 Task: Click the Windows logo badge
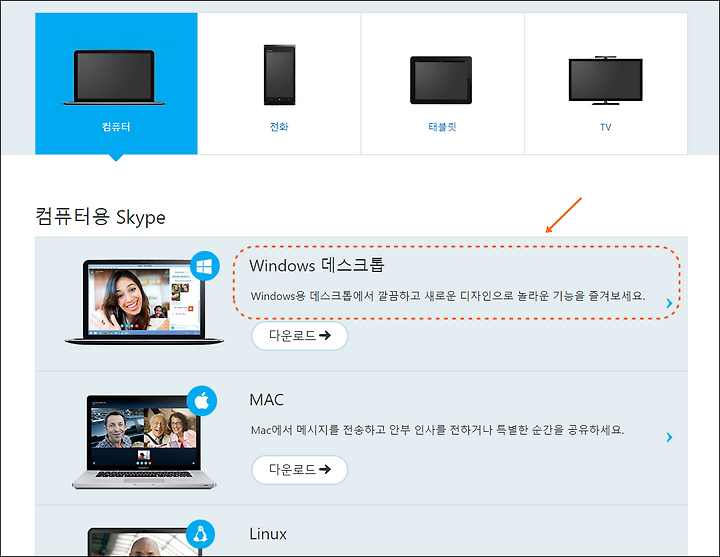205,266
